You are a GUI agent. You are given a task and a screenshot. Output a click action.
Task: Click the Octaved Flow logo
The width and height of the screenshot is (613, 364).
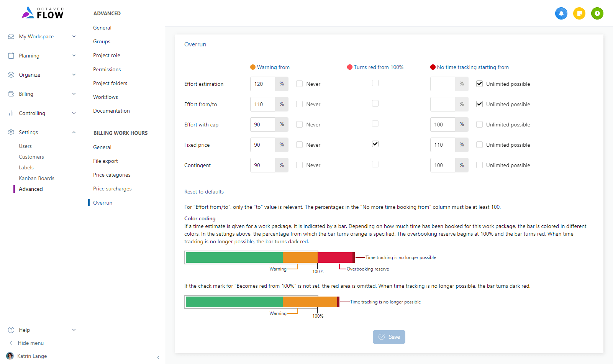tap(43, 13)
